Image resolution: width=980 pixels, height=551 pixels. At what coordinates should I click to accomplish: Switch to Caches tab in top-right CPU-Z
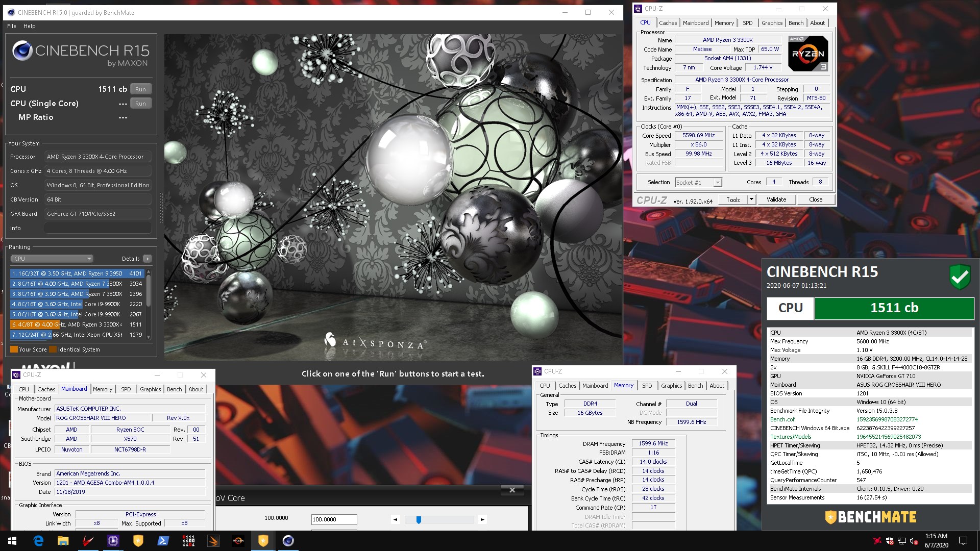click(668, 23)
